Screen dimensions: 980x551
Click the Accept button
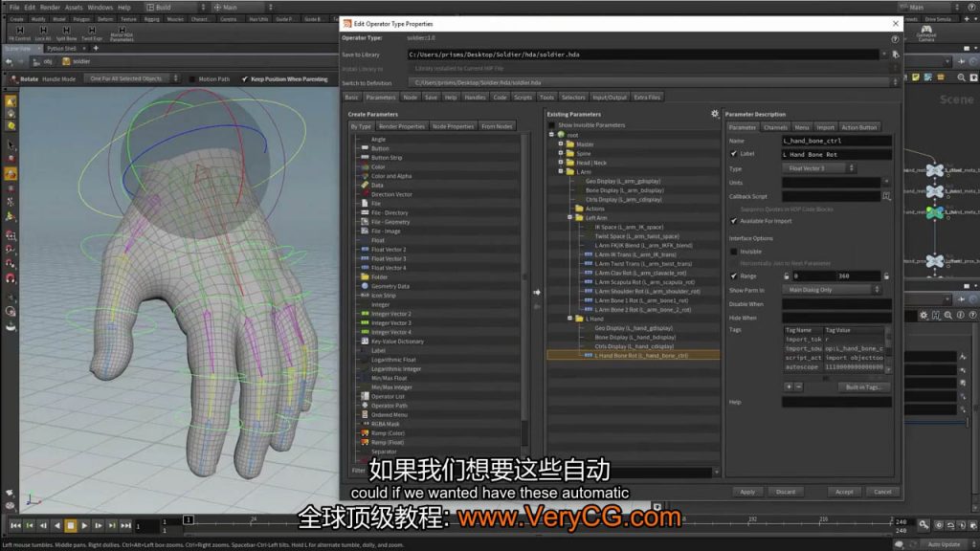click(x=844, y=492)
